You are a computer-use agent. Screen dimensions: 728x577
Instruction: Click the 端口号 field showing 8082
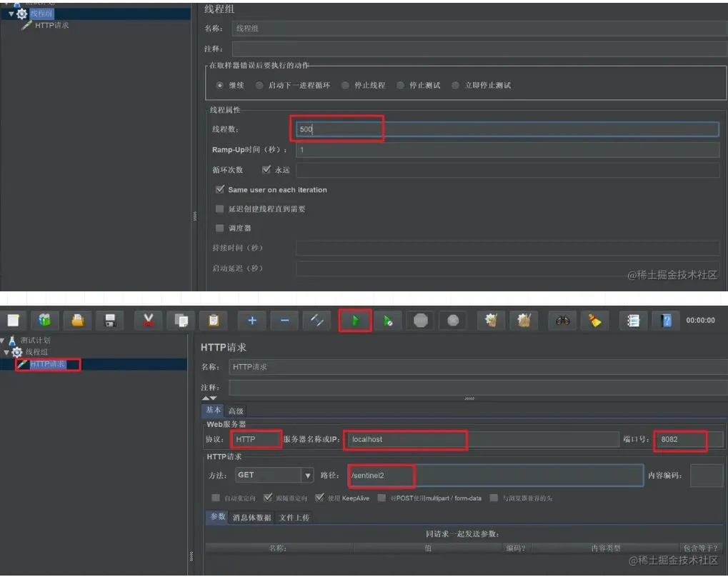click(689, 439)
